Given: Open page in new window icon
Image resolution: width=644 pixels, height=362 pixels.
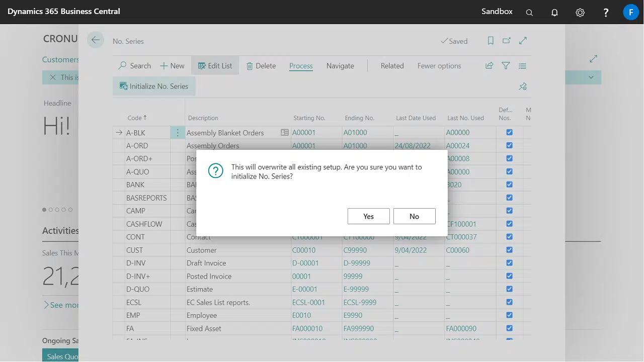Looking at the screenshot, I should (507, 41).
